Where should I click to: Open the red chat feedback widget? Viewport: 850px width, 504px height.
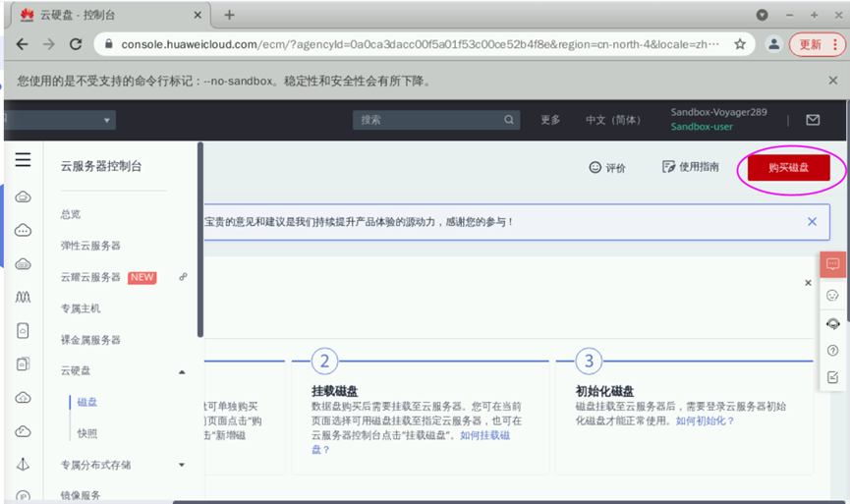click(832, 264)
